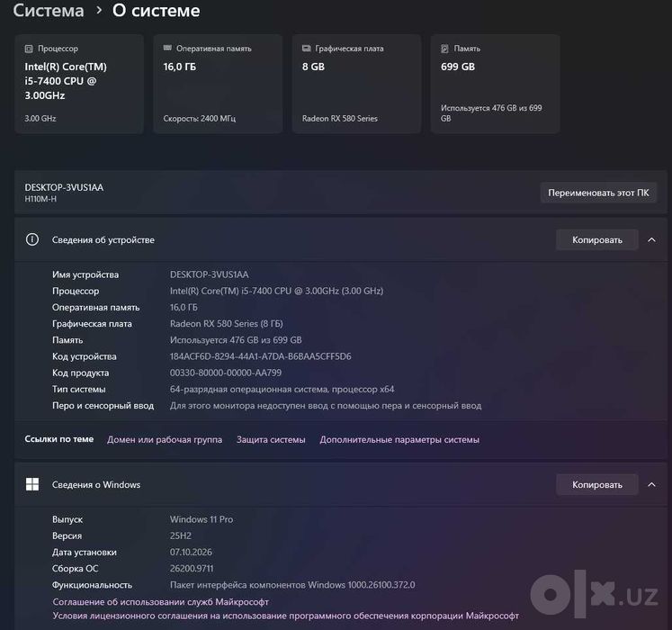
Task: Collapse the Сведения об устройстве section chevron
Action: pos(651,239)
